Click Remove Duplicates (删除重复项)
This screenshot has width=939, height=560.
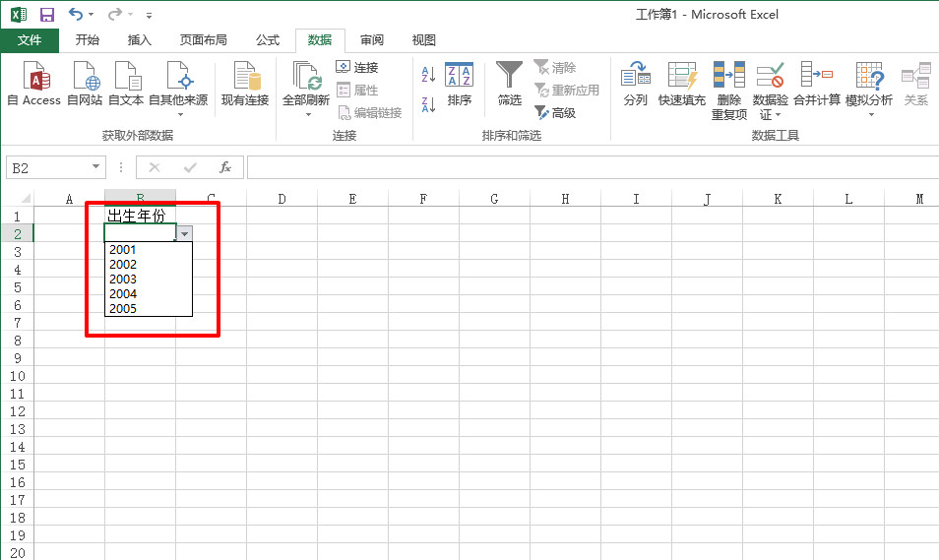[728, 89]
